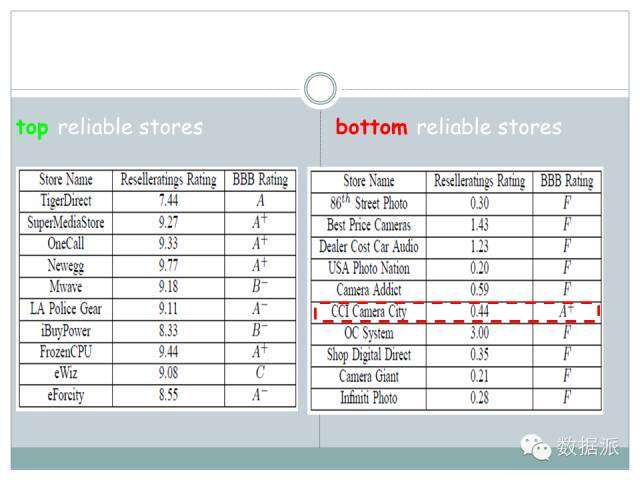Click the red dashed CCI Camera City highlight
This screenshot has height=480, width=640.
(x=456, y=312)
